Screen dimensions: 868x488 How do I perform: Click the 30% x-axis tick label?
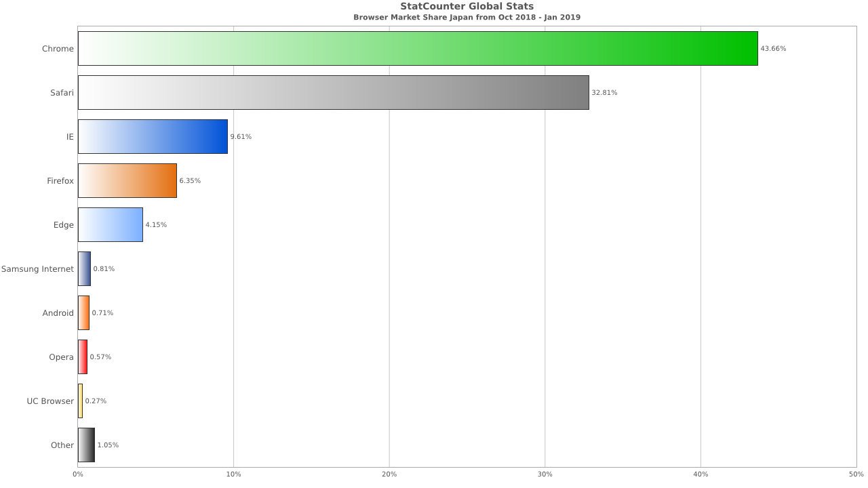[545, 474]
